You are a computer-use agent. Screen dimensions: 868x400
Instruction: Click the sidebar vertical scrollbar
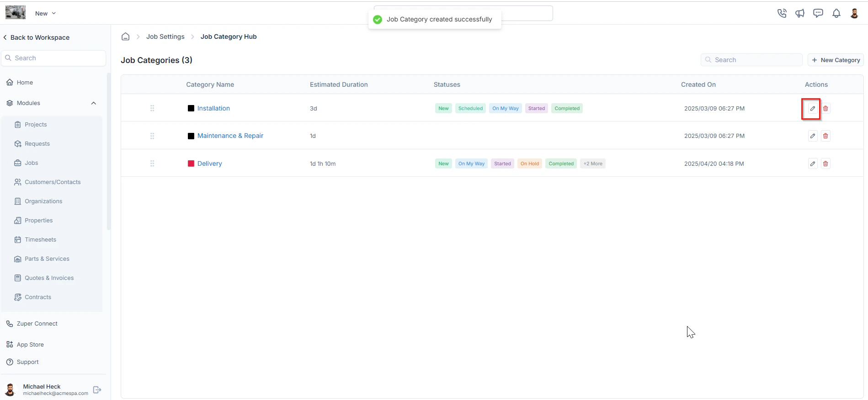tap(108, 151)
